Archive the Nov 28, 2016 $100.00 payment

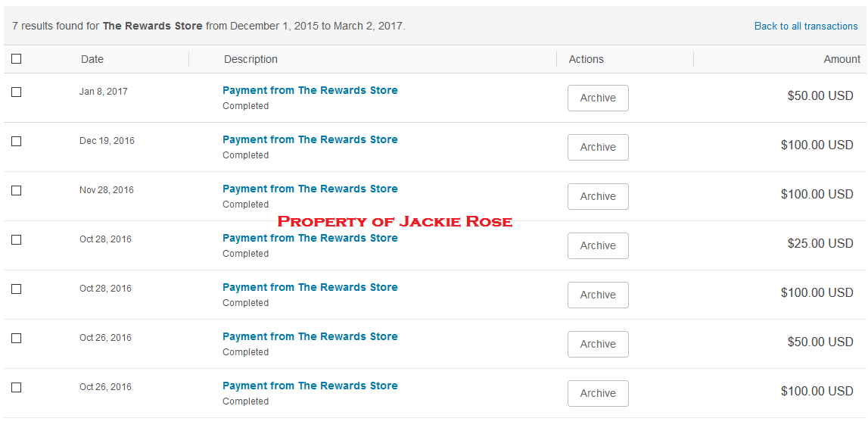coord(598,197)
